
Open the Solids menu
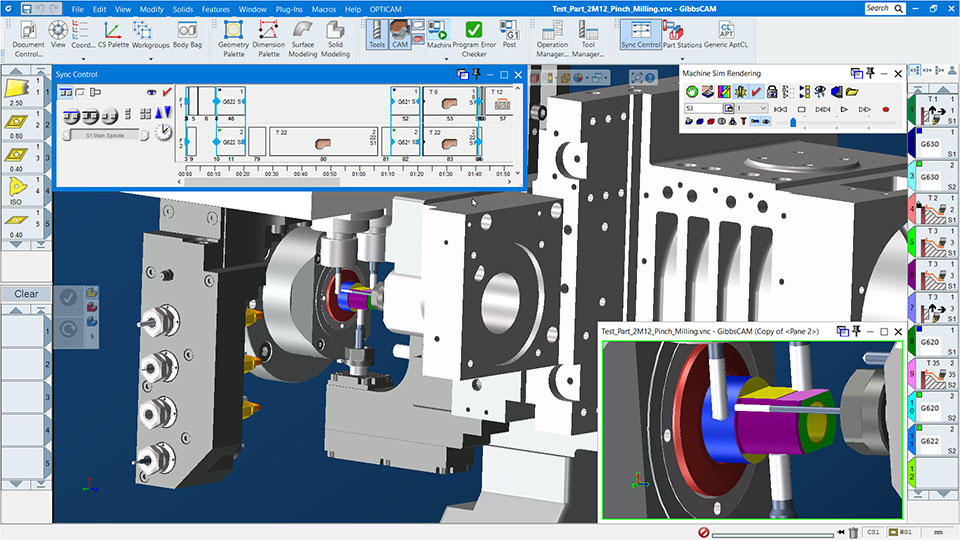coord(181,9)
